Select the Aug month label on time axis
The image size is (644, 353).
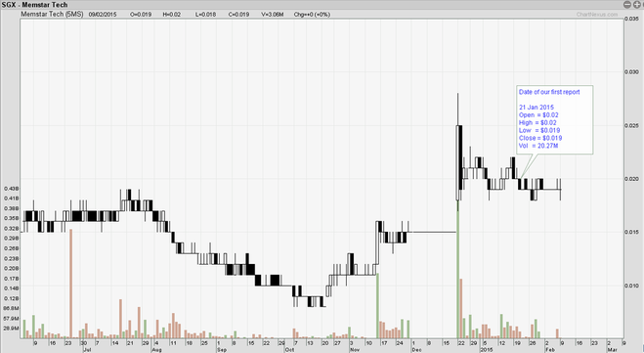click(156, 350)
